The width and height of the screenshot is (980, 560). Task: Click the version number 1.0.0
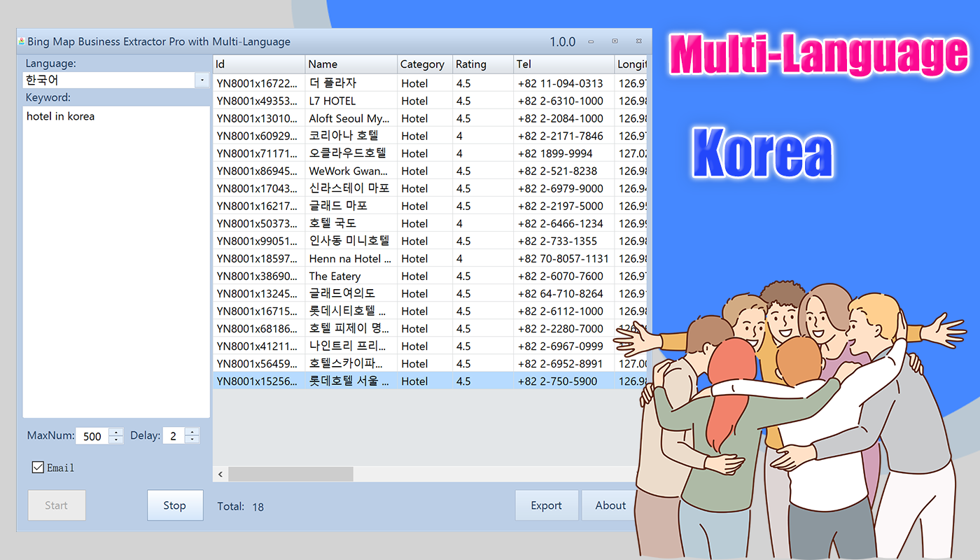(x=562, y=42)
